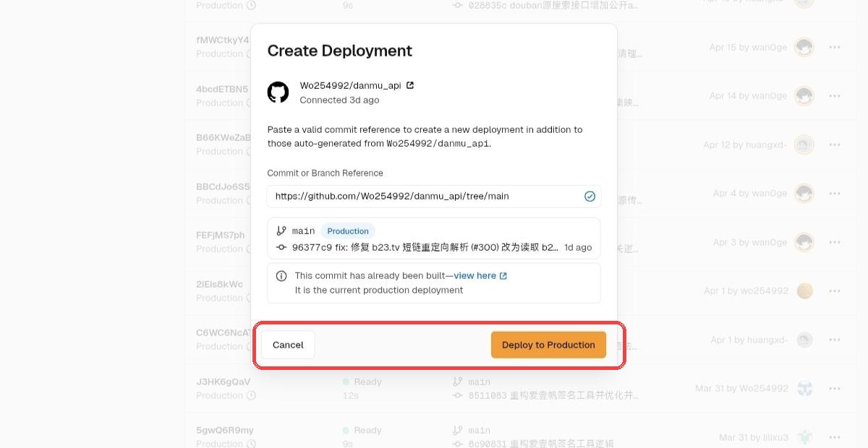Image resolution: width=868 pixels, height=448 pixels.
Task: Click 'Apr 12 by huangxd-' text
Action: 746,145
